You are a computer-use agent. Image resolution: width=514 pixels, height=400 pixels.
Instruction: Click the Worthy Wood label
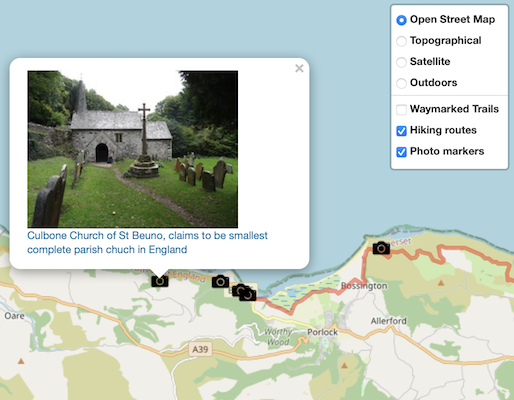pyautogui.click(x=278, y=337)
